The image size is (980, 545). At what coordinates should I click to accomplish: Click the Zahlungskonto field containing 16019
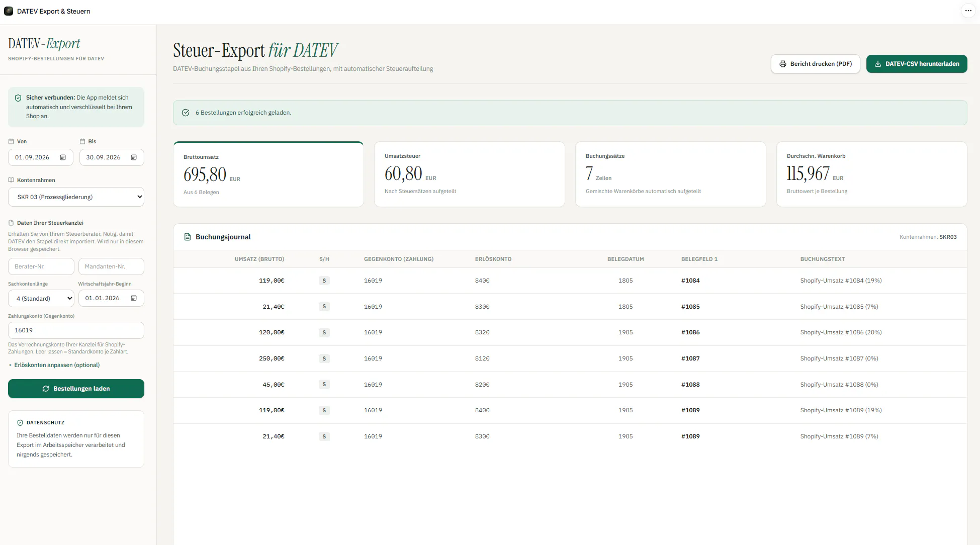pyautogui.click(x=76, y=330)
